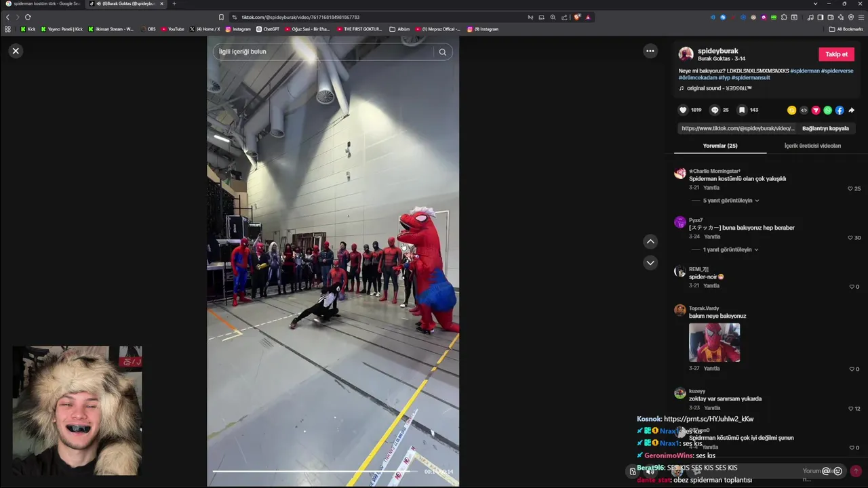Reload the page in browser toolbar
This screenshot has width=868, height=488.
(28, 17)
